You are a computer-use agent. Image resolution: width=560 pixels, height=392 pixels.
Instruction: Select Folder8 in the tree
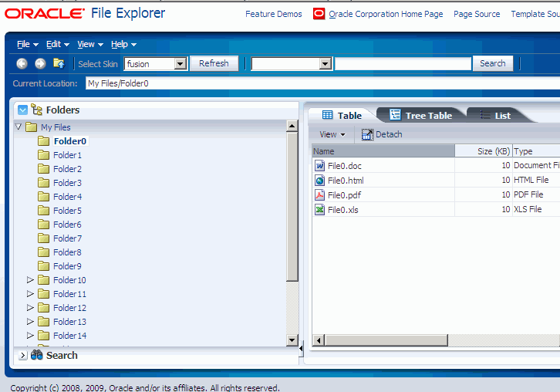click(x=68, y=252)
